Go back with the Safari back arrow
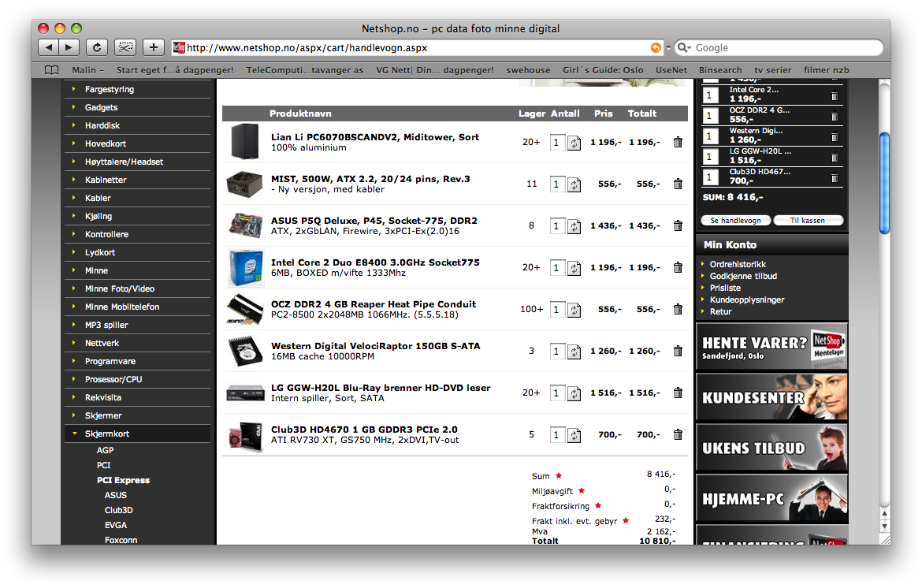 pyautogui.click(x=48, y=47)
